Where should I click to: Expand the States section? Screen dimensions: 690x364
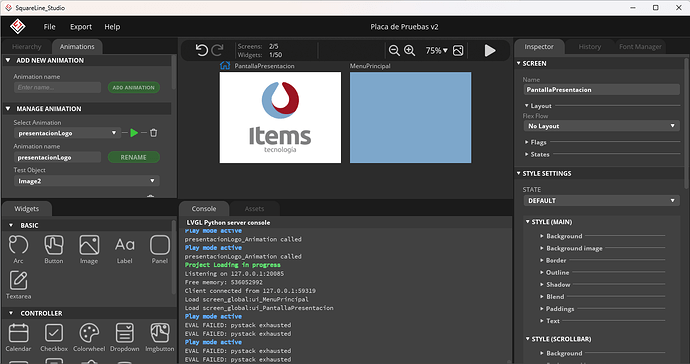tap(527, 154)
